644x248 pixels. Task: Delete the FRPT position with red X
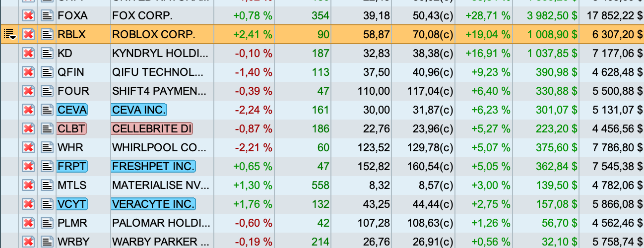28,167
